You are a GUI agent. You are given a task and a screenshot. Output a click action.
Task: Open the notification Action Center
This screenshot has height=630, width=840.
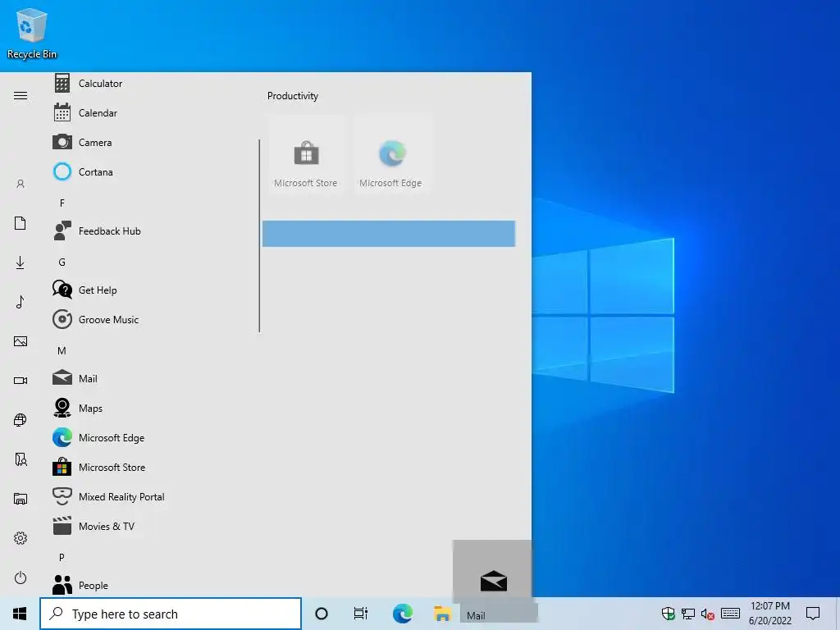[x=813, y=614]
